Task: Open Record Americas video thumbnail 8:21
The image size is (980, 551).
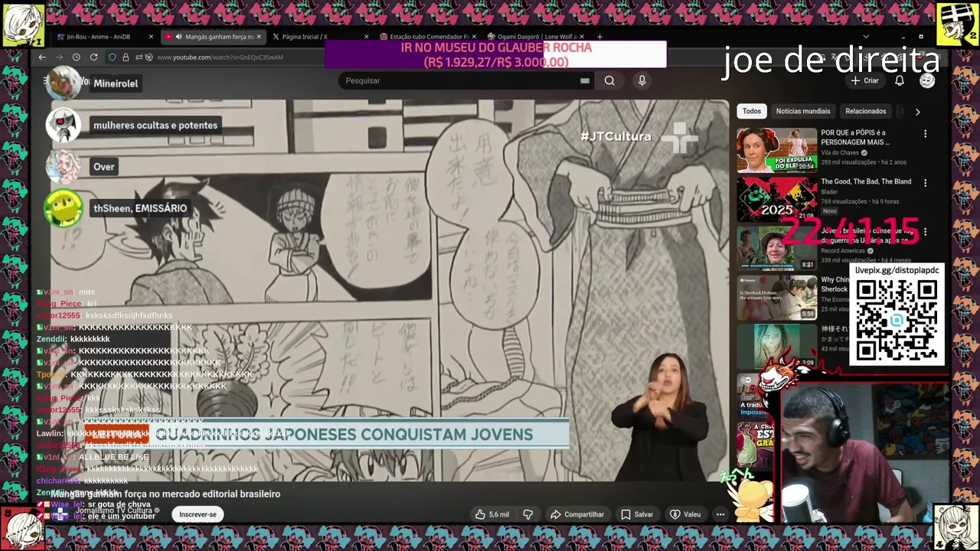Action: point(776,247)
